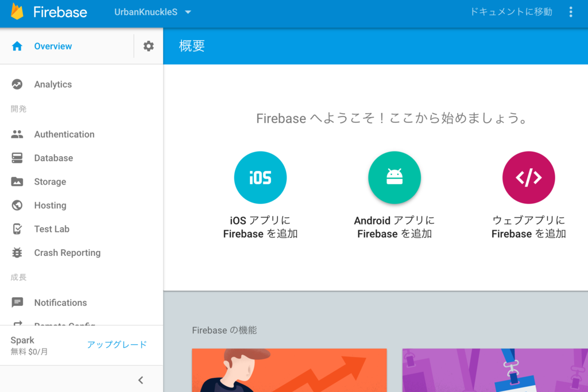Open the purple badge feature card

[495, 370]
